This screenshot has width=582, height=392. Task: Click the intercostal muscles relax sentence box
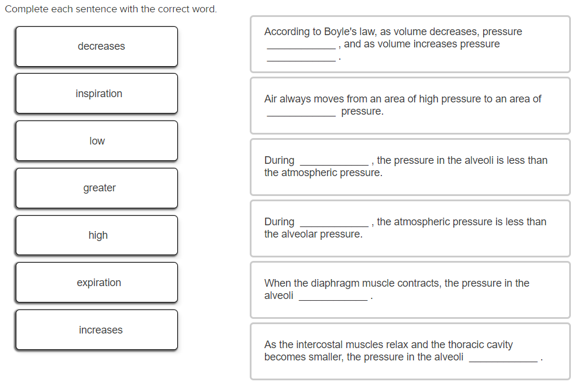(x=410, y=352)
